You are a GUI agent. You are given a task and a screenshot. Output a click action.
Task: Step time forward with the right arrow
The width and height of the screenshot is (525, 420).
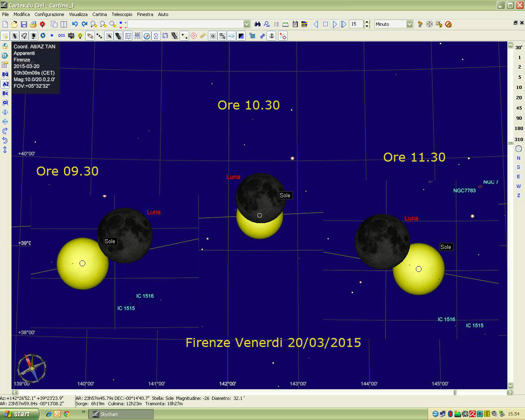335,24
